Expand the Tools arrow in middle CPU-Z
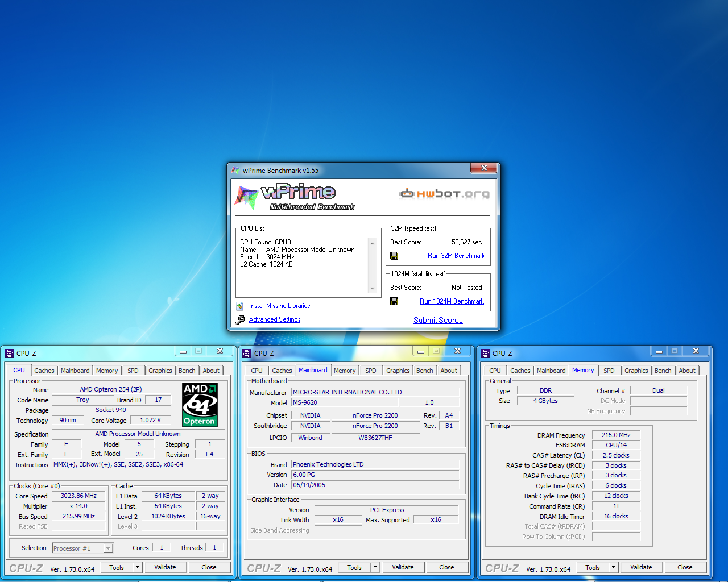728x582 pixels. click(375, 567)
